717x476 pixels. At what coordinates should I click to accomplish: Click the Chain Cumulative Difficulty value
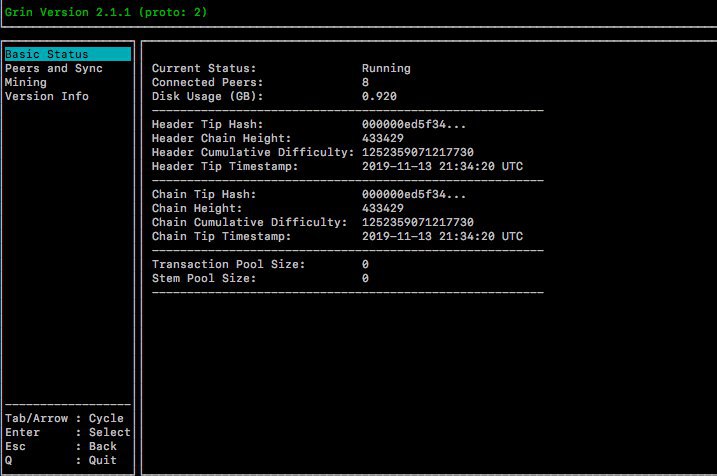(x=417, y=222)
